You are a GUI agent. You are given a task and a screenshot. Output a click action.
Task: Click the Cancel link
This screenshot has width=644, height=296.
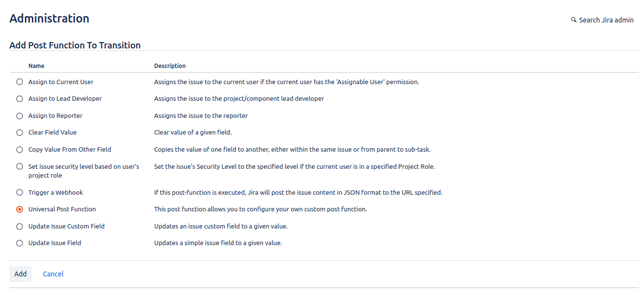click(x=53, y=274)
